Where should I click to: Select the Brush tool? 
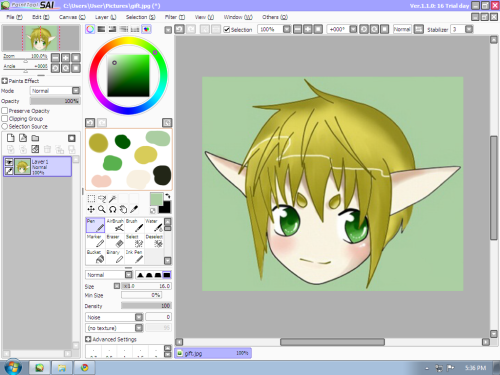[134, 225]
